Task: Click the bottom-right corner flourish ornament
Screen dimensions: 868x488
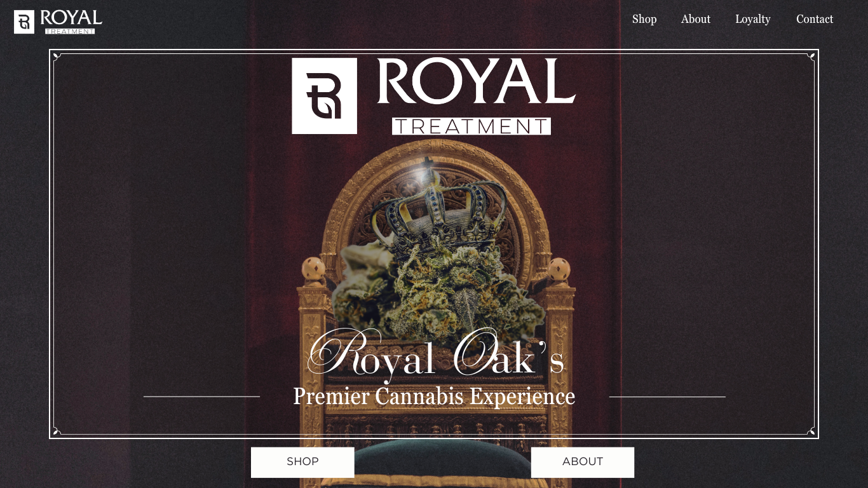Action: pyautogui.click(x=811, y=431)
